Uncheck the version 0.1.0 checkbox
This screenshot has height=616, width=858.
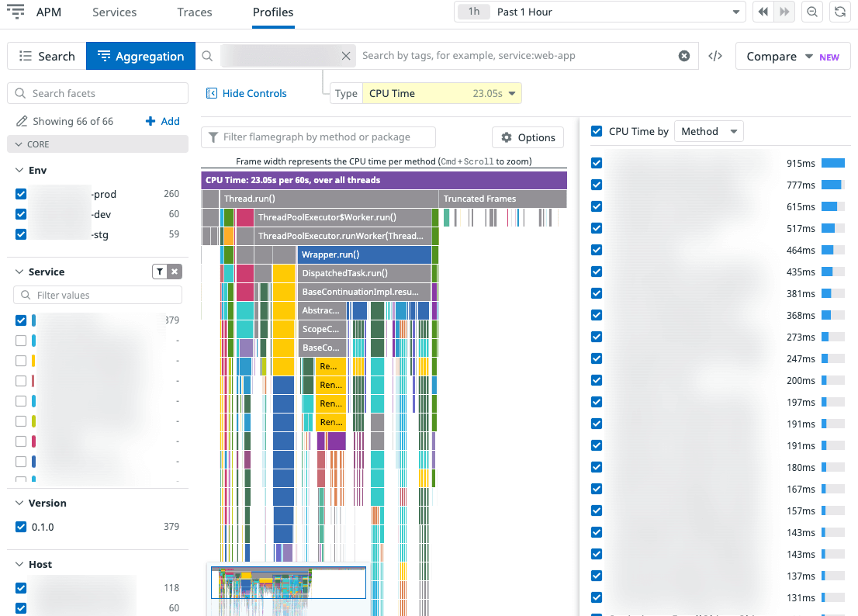point(21,527)
